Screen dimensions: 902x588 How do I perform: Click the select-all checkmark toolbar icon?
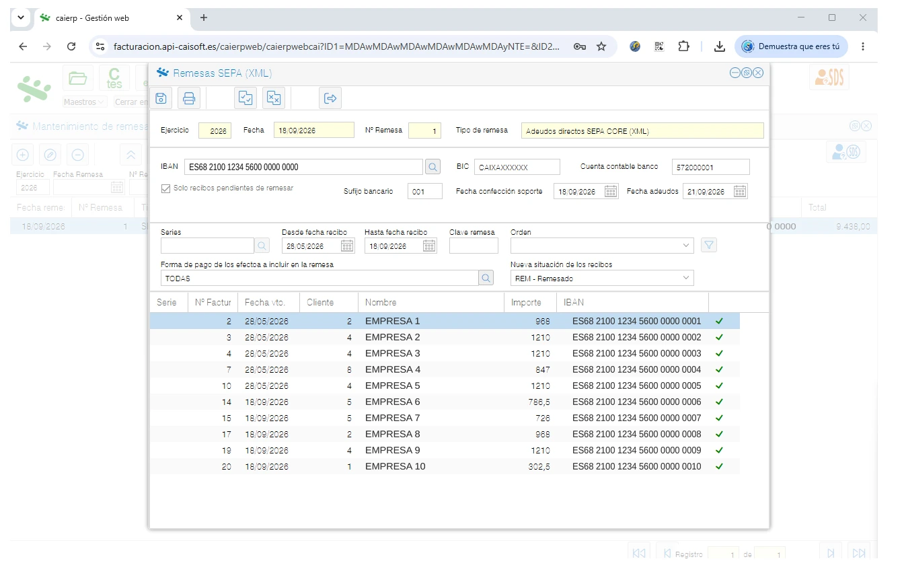pos(246,98)
